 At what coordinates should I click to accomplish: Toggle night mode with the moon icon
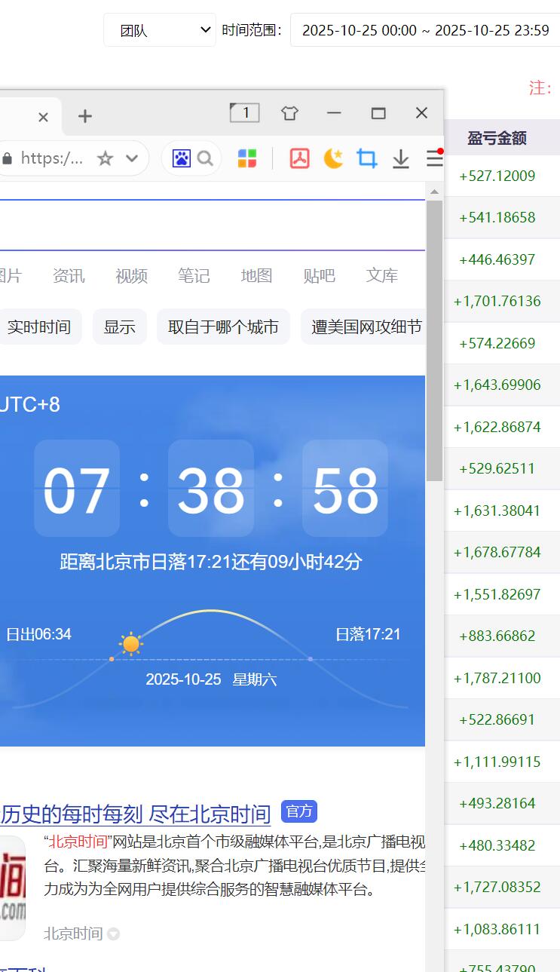(333, 158)
